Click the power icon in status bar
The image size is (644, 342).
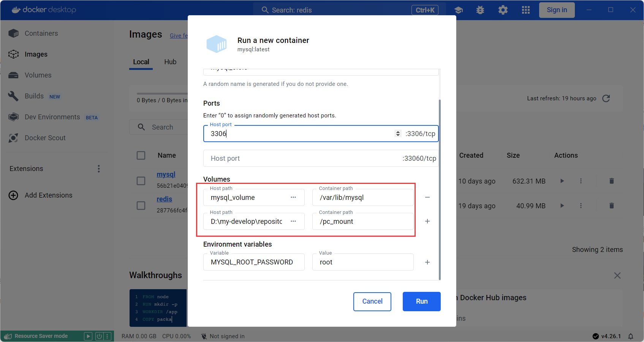pos(99,336)
